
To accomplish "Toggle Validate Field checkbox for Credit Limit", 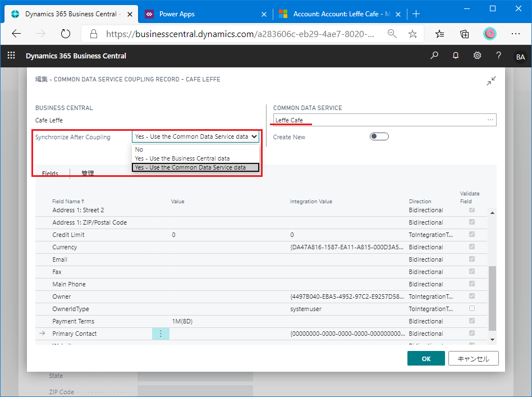I will click(x=471, y=234).
